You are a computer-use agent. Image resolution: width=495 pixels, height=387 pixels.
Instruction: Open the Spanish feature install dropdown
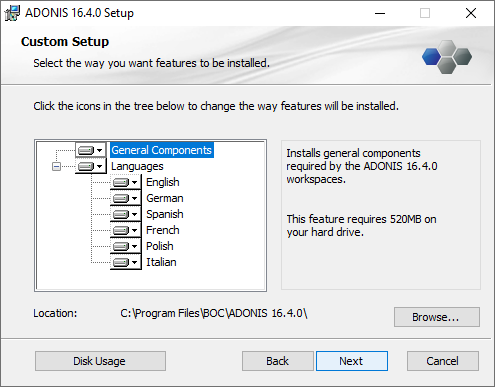click(x=126, y=214)
